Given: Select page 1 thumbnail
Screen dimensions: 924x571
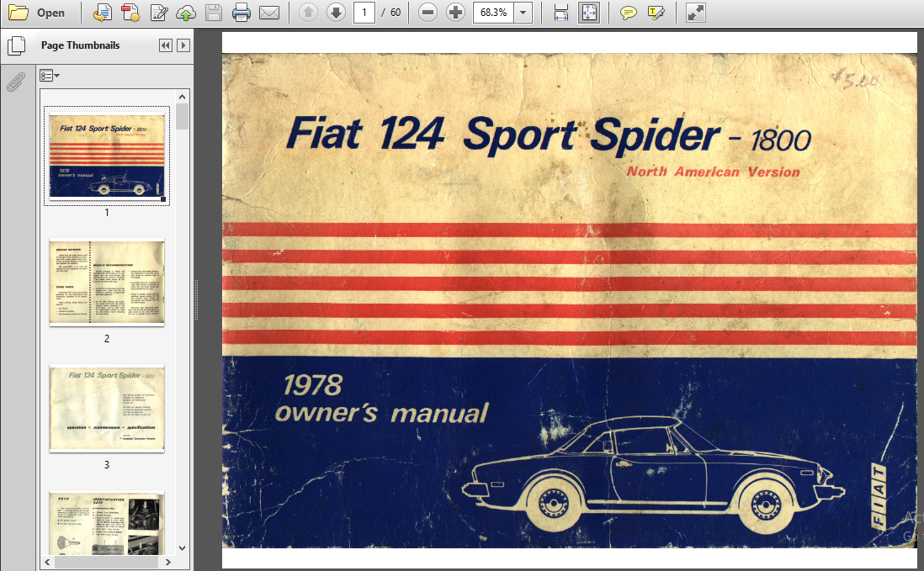Looking at the screenshot, I should [107, 156].
